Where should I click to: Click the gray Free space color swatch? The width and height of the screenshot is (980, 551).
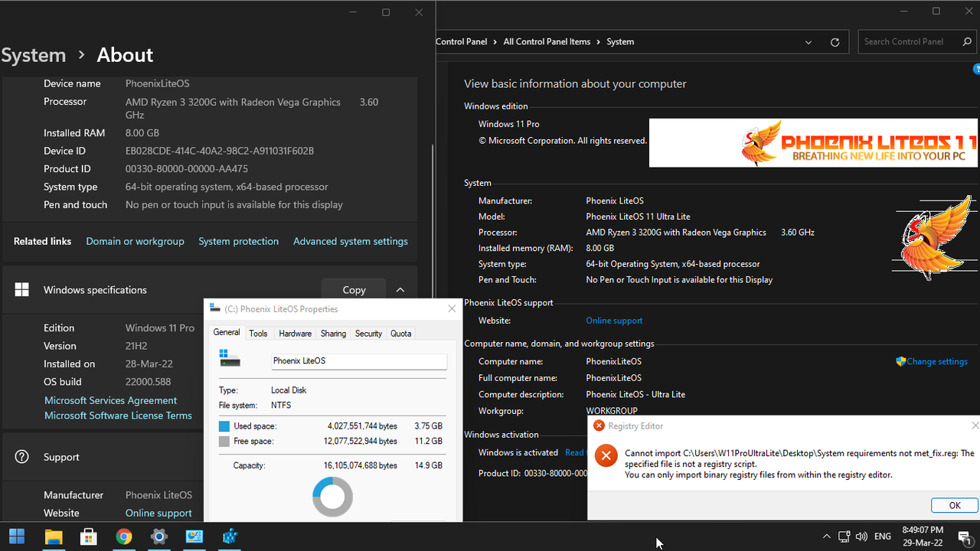224,442
